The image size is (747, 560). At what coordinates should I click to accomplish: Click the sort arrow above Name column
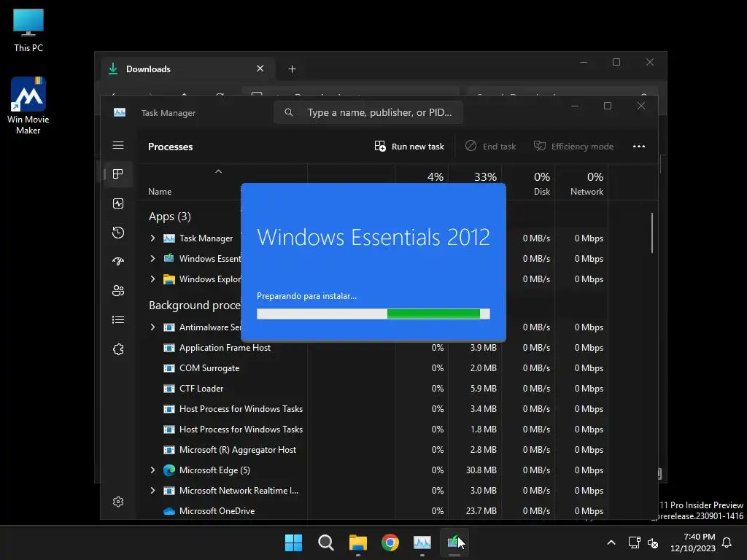coord(218,171)
